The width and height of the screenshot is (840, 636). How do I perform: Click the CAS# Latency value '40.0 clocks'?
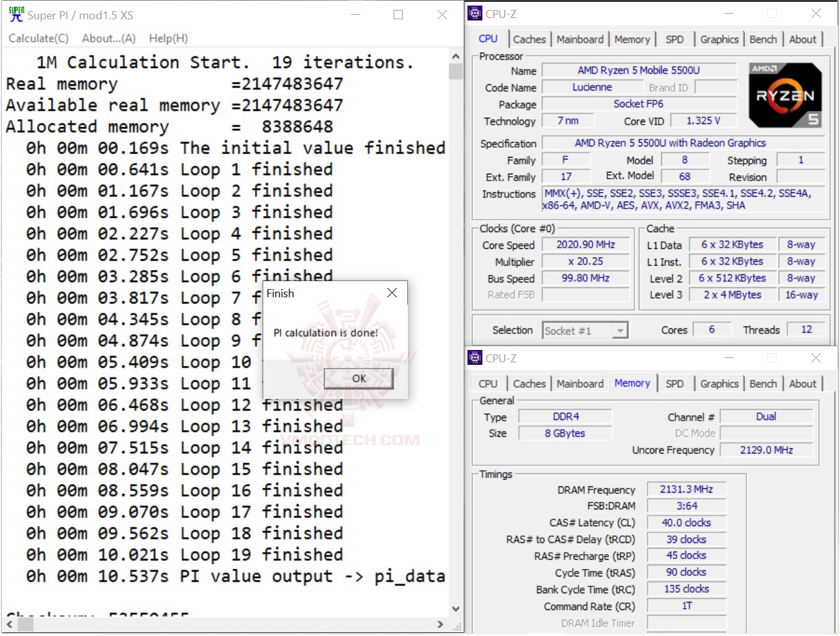click(x=686, y=523)
